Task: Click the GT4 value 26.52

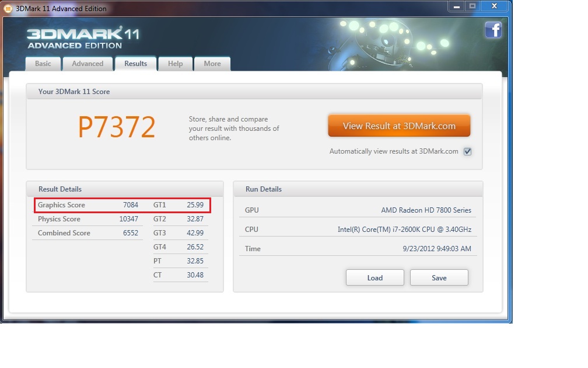Action: [195, 247]
